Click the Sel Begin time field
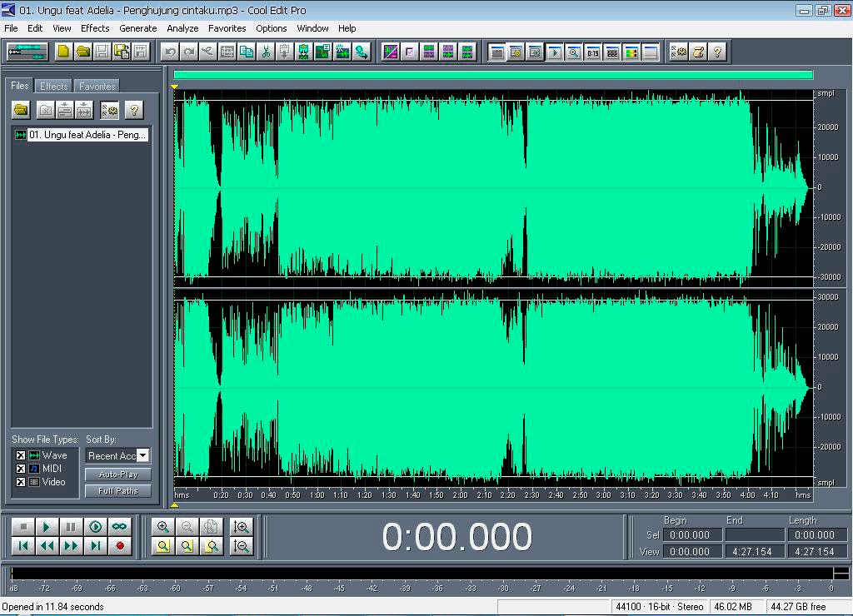Image resolution: width=853 pixels, height=616 pixels. click(692, 535)
